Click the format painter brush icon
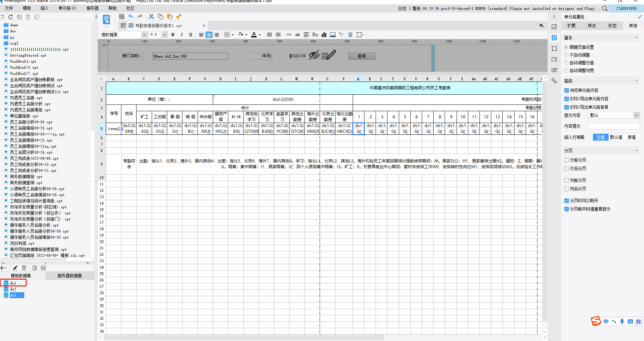 179,17
